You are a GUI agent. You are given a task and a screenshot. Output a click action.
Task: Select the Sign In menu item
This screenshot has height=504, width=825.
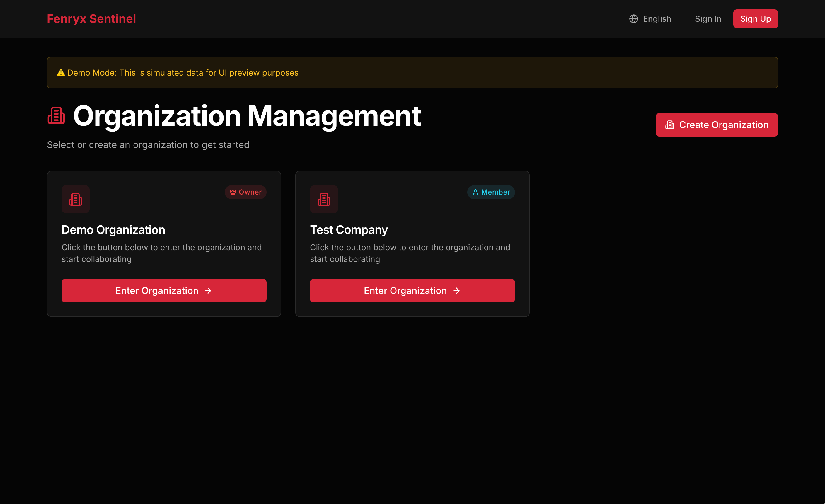pyautogui.click(x=708, y=19)
